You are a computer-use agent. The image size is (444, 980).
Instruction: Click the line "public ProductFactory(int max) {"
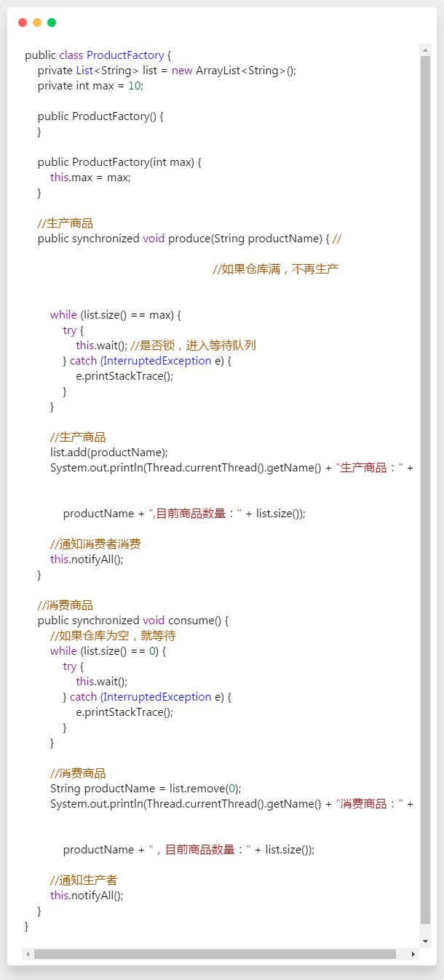click(119, 162)
